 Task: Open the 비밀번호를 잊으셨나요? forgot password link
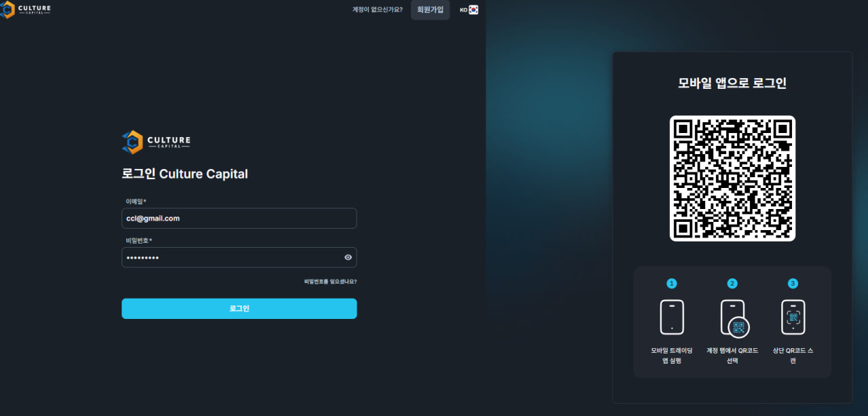click(x=330, y=281)
